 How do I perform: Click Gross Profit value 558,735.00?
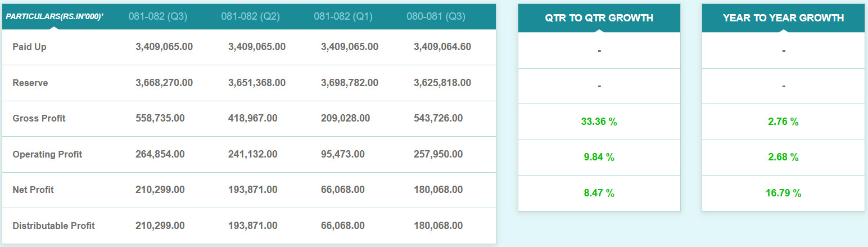click(160, 119)
